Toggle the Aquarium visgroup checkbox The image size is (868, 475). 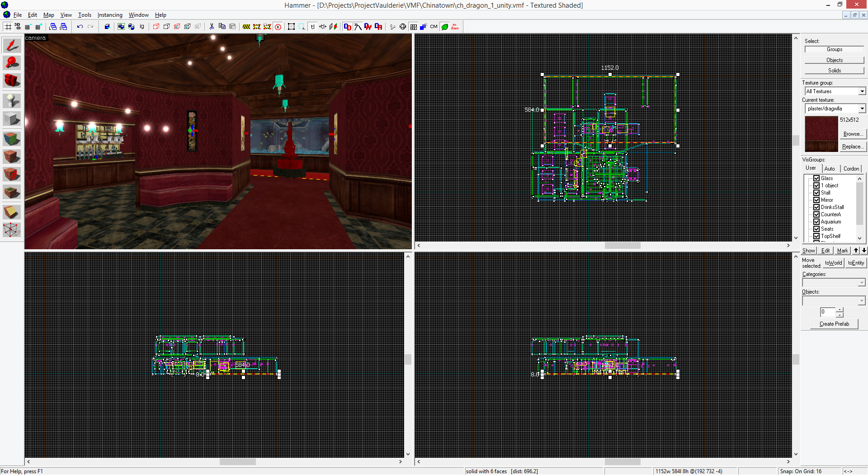[816, 222]
